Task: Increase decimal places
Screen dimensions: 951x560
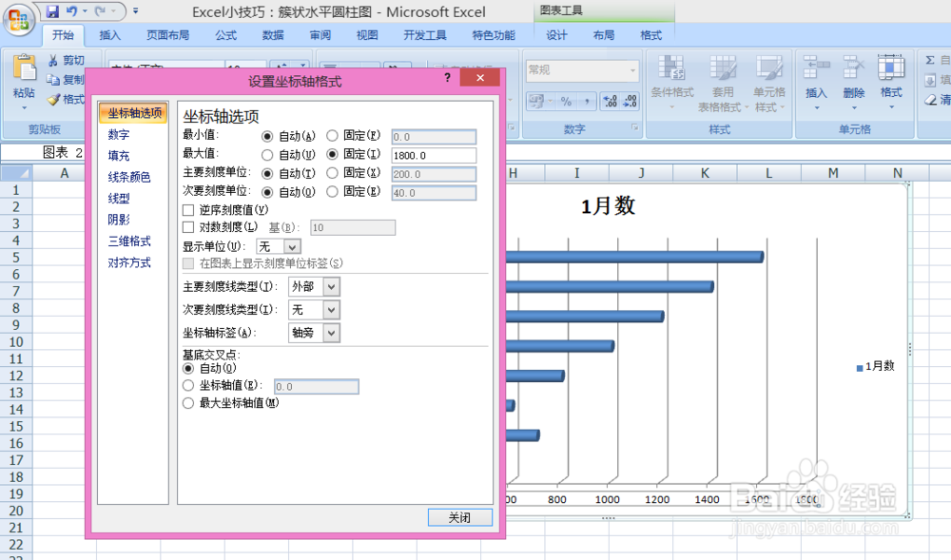Action: coord(611,101)
